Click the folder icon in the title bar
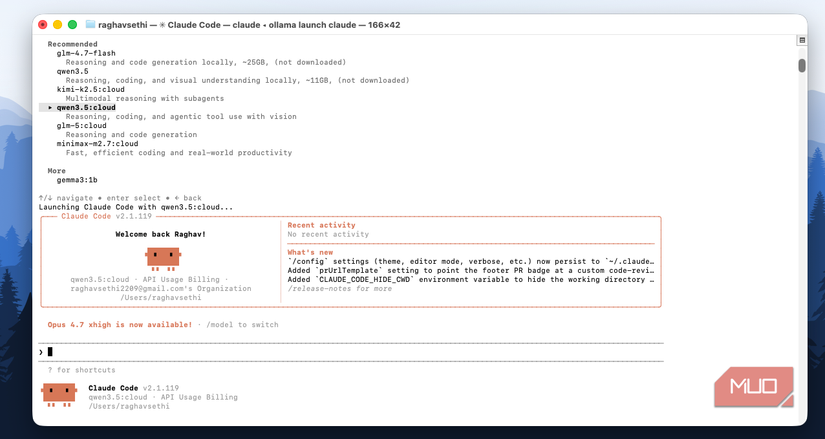The image size is (825, 439). point(90,24)
